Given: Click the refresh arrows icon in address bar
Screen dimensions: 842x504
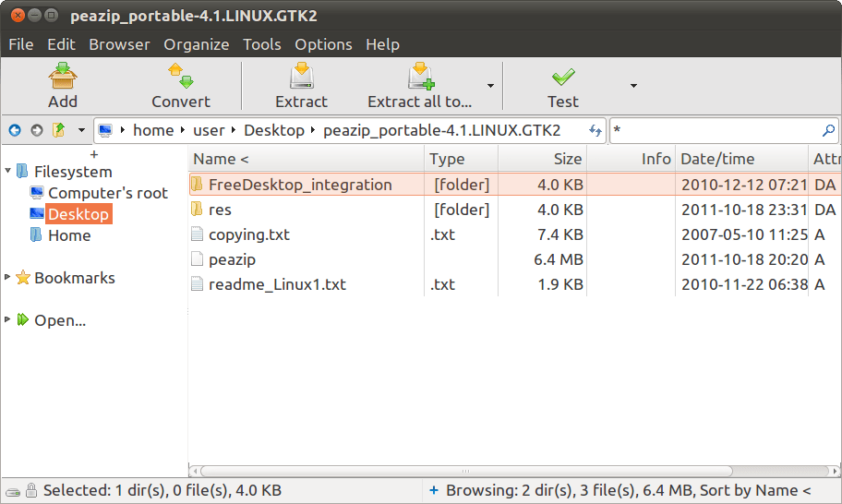Looking at the screenshot, I should coord(595,130).
